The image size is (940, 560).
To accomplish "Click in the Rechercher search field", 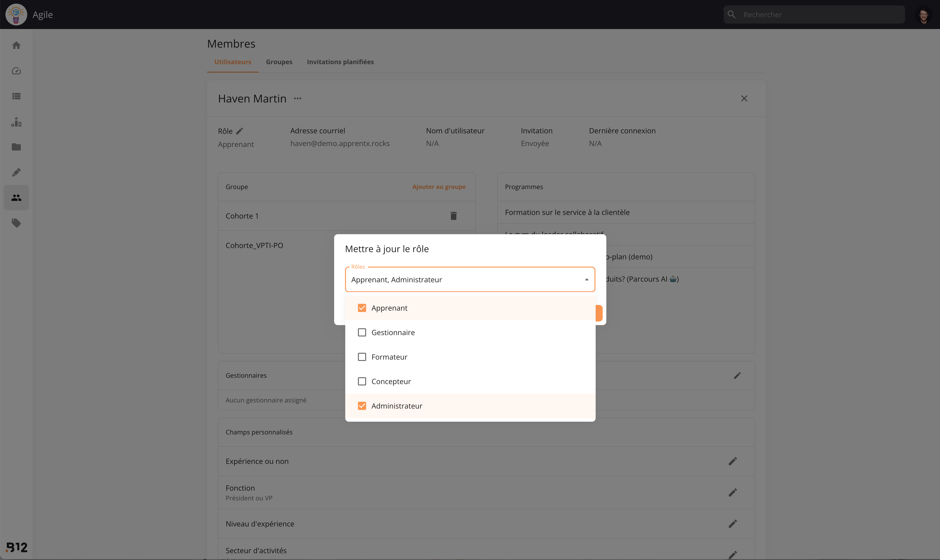I will [x=814, y=15].
